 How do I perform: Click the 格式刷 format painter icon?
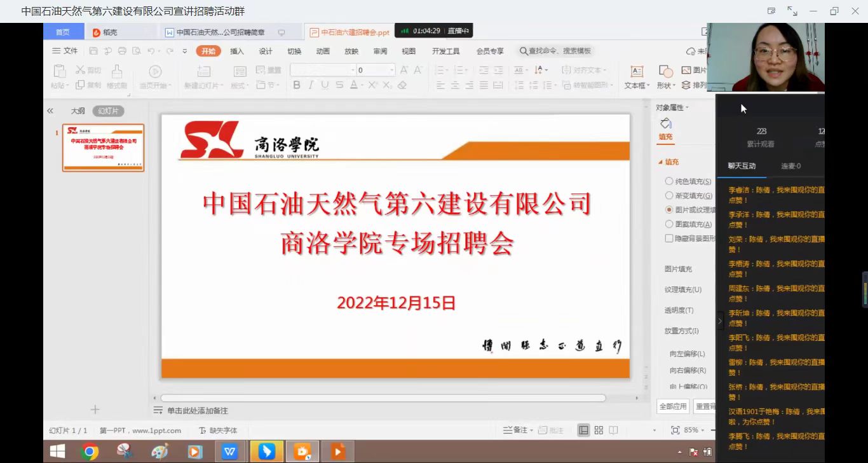coord(117,71)
